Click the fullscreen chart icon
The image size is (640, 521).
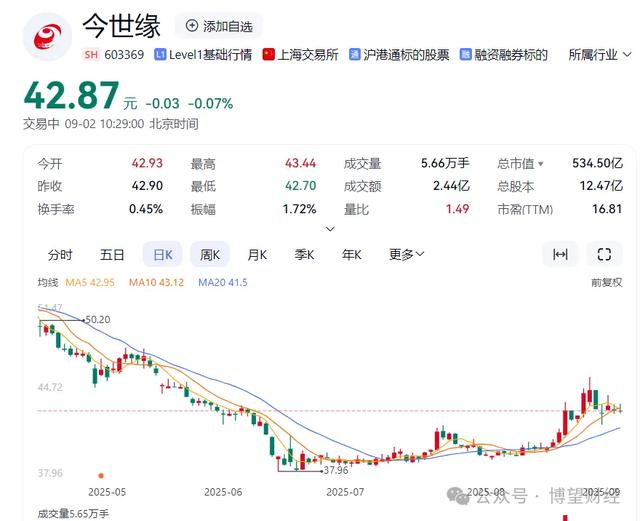tap(604, 254)
